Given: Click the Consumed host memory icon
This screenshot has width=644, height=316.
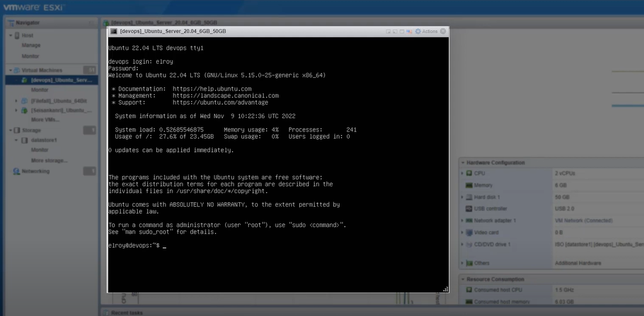Looking at the screenshot, I should [x=469, y=302].
